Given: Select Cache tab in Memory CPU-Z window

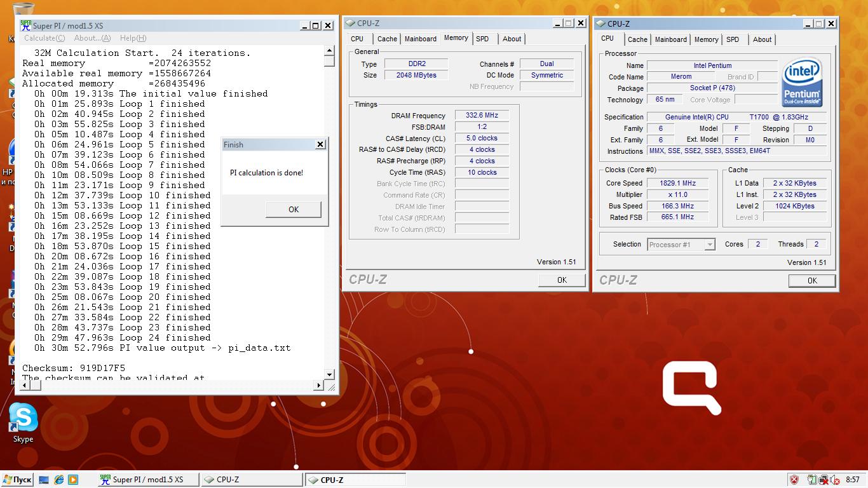Looking at the screenshot, I should [387, 39].
